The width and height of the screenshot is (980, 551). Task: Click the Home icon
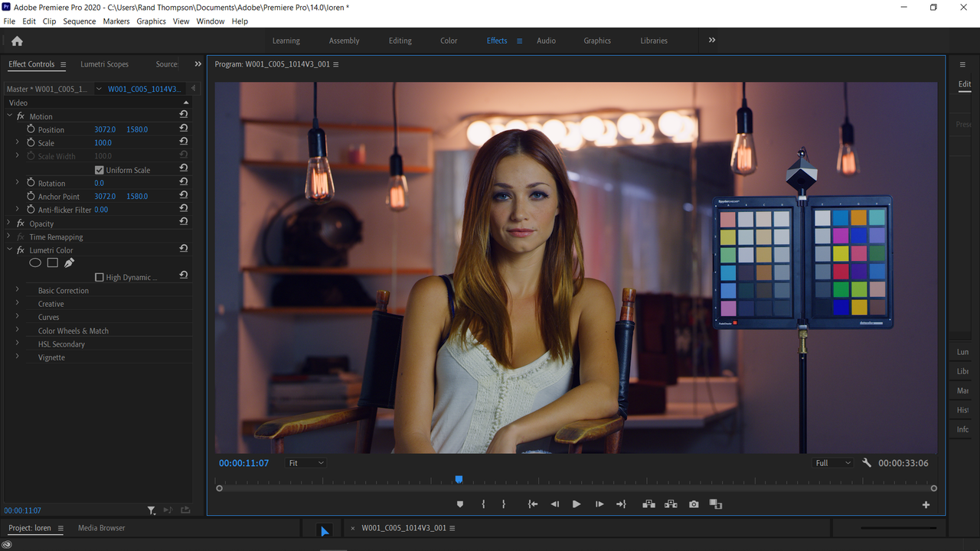click(17, 41)
